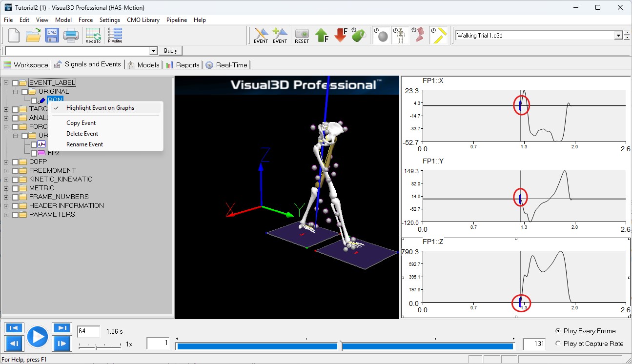This screenshot has height=364, width=632.
Task: Switch to the Reports tab
Action: pos(183,64)
